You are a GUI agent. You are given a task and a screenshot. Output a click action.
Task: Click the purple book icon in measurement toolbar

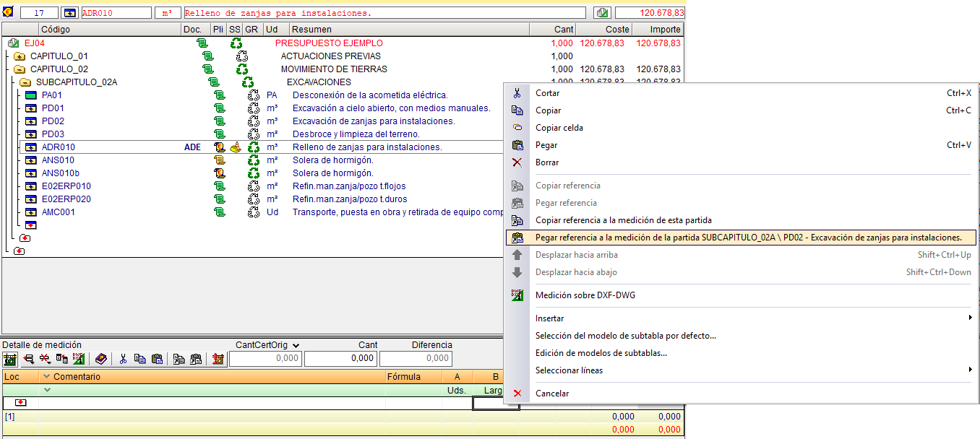100,359
